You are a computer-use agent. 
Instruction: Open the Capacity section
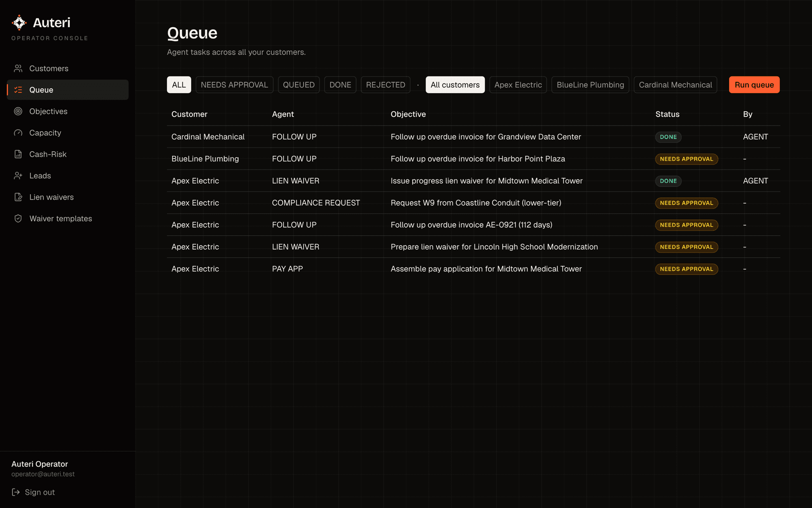click(68, 133)
